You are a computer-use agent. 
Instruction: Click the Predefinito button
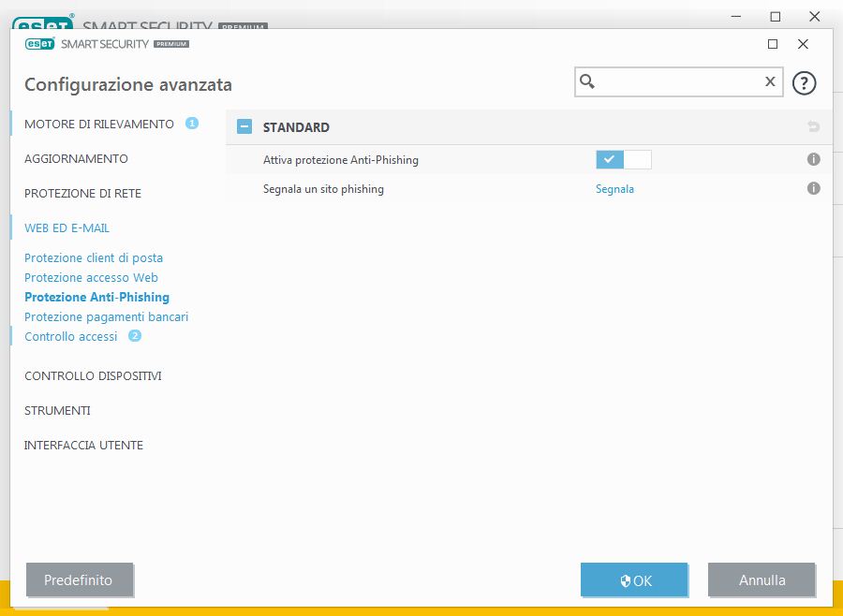click(79, 580)
